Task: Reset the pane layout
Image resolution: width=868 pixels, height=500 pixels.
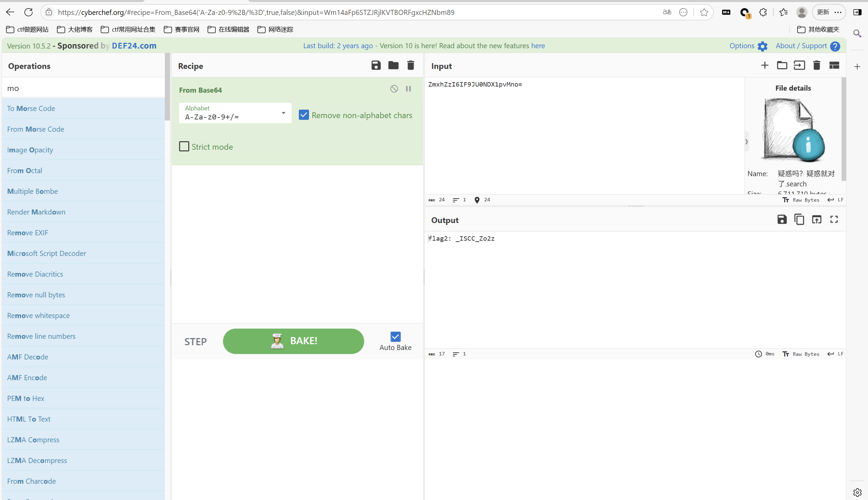Action: (x=834, y=65)
